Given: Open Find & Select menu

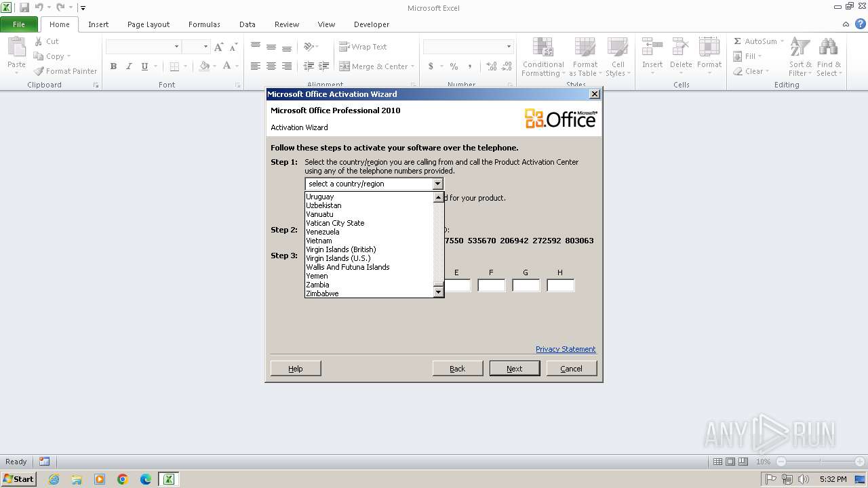Looking at the screenshot, I should coord(828,58).
